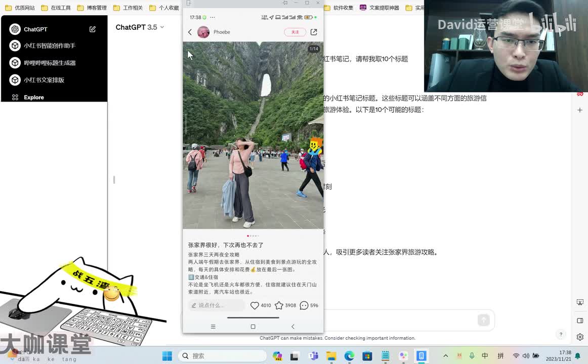
Task: Open 小红书智能创作助手 in the sidebar
Action: (x=49, y=45)
